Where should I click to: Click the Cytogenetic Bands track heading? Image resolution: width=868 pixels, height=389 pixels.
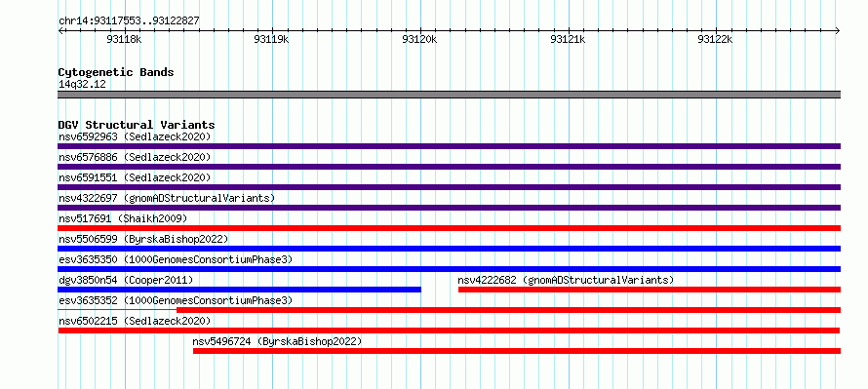point(116,72)
